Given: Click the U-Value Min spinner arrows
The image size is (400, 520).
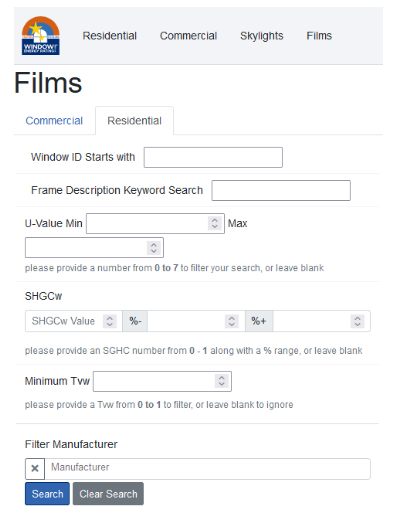Looking at the screenshot, I should click(215, 223).
